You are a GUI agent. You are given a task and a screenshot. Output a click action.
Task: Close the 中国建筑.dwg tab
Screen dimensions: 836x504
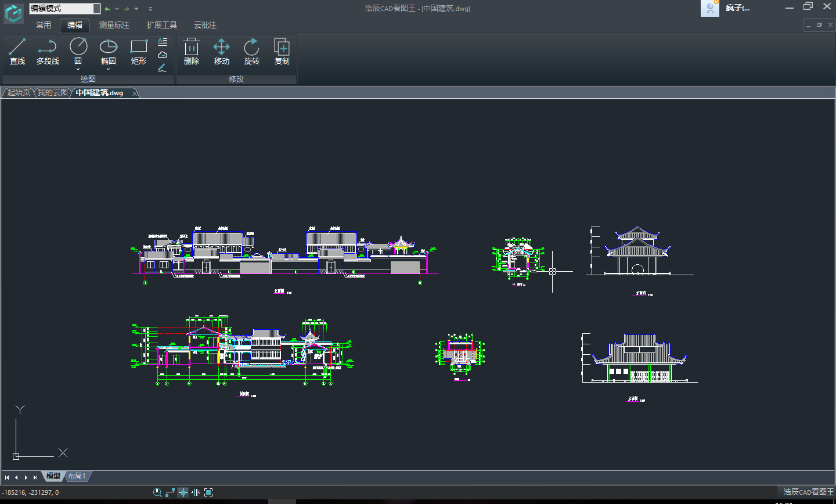coord(135,93)
